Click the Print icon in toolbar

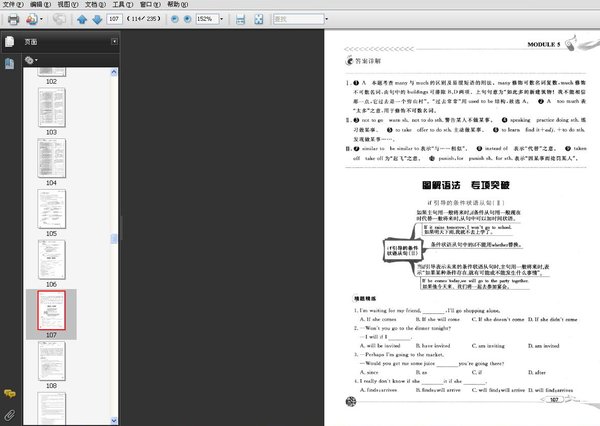click(13, 19)
